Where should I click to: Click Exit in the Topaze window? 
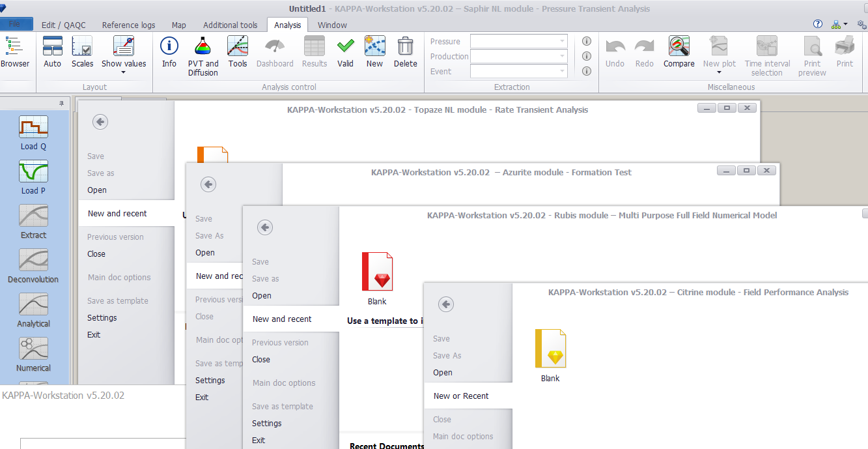click(94, 335)
